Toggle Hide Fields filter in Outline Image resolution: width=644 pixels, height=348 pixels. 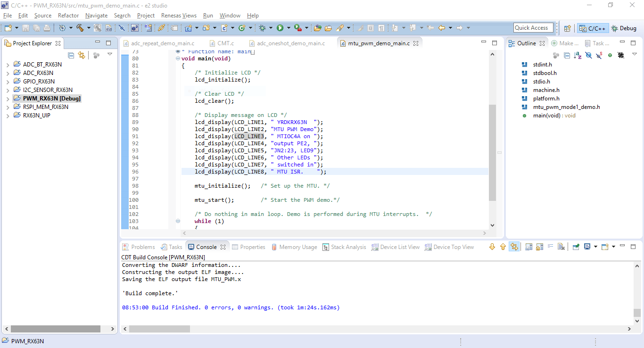pos(588,55)
